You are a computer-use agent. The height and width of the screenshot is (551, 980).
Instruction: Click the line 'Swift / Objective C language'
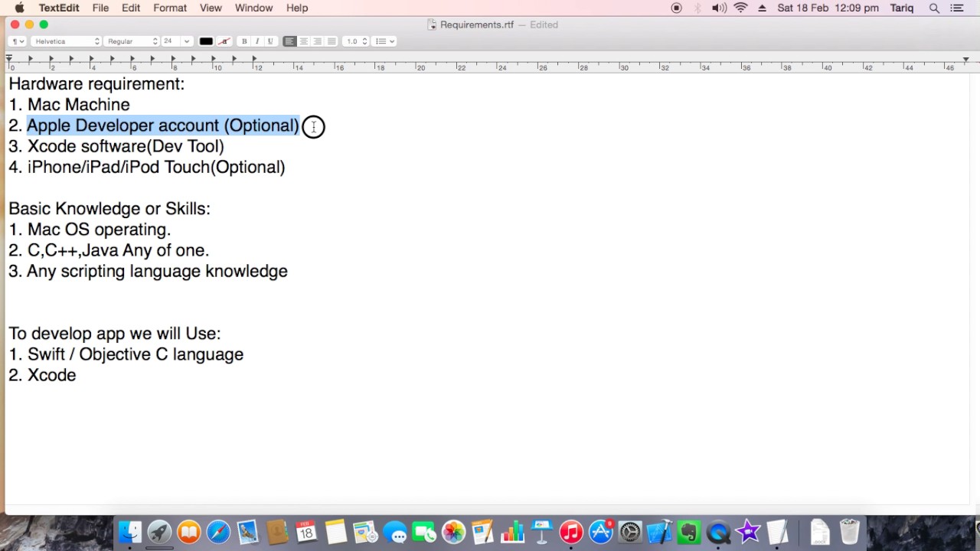136,354
